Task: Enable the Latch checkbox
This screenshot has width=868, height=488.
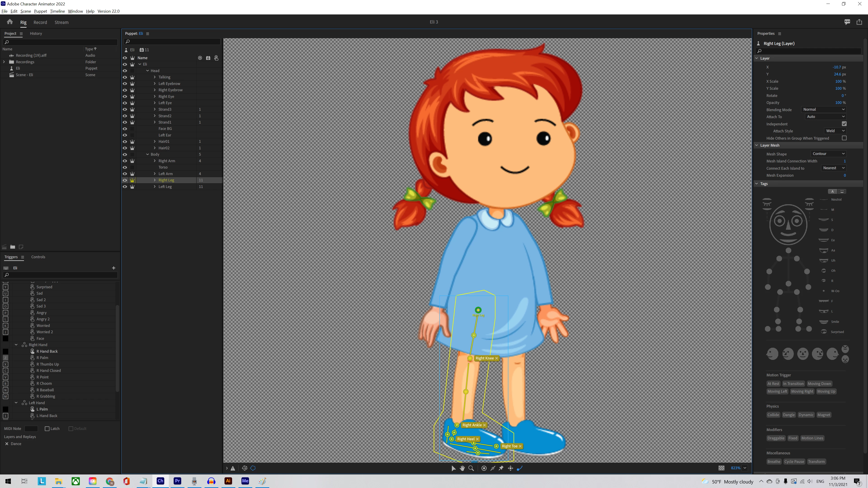Action: pyautogui.click(x=47, y=429)
